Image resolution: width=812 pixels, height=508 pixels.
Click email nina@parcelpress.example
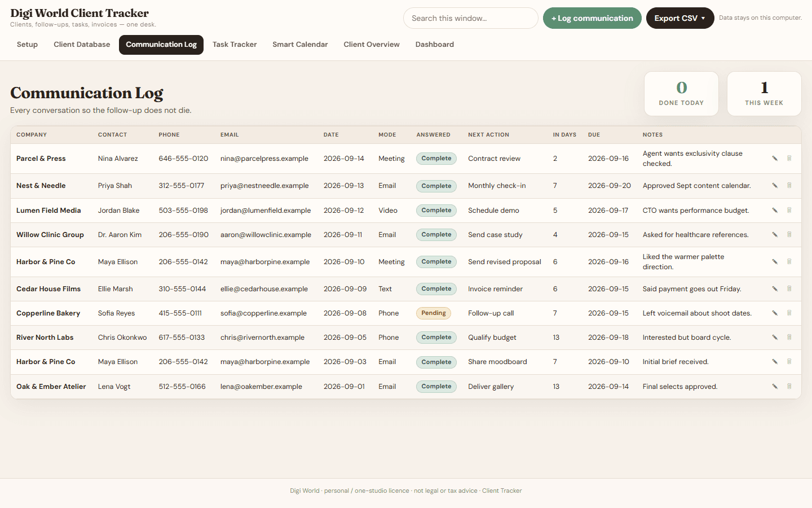[264, 159]
